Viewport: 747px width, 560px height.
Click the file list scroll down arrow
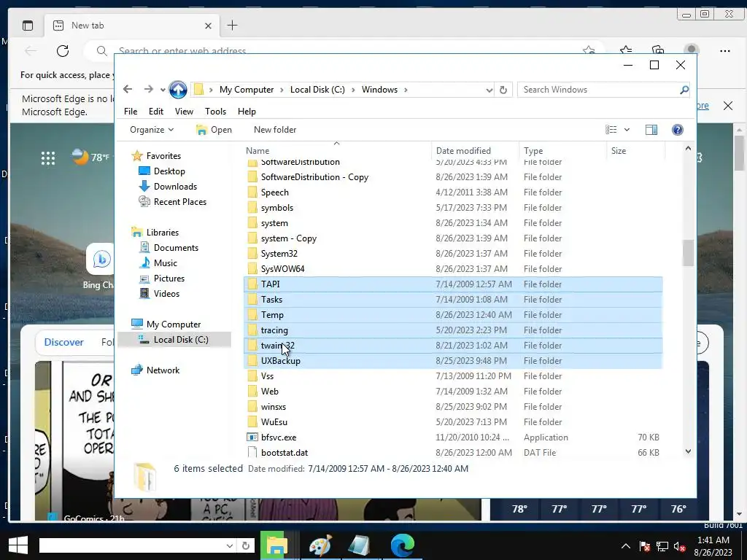pyautogui.click(x=688, y=451)
